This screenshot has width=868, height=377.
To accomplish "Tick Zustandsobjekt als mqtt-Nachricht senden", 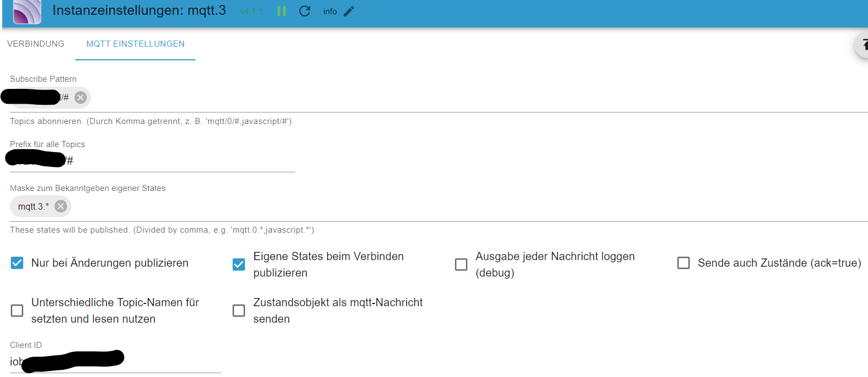I will click(x=239, y=311).
